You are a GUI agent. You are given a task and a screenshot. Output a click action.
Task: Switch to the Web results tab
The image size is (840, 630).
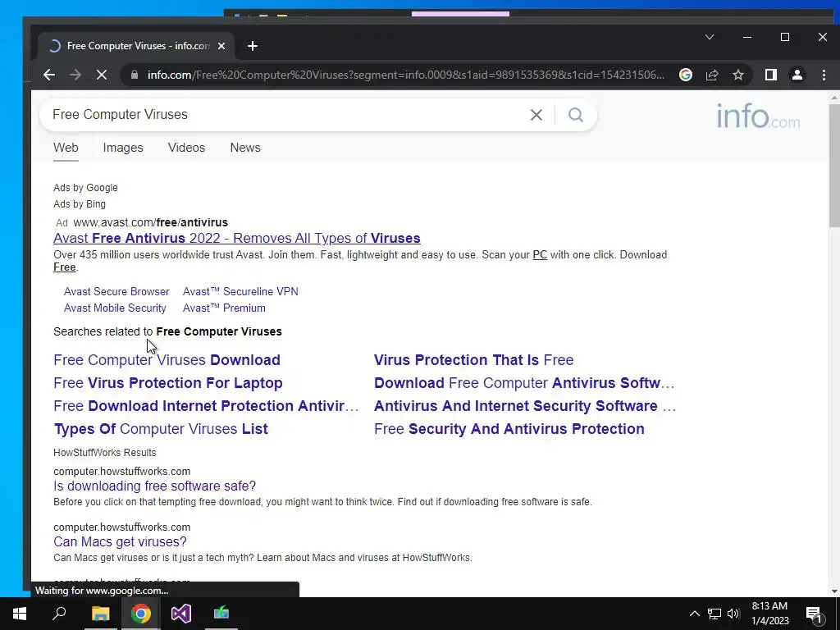[66, 148]
